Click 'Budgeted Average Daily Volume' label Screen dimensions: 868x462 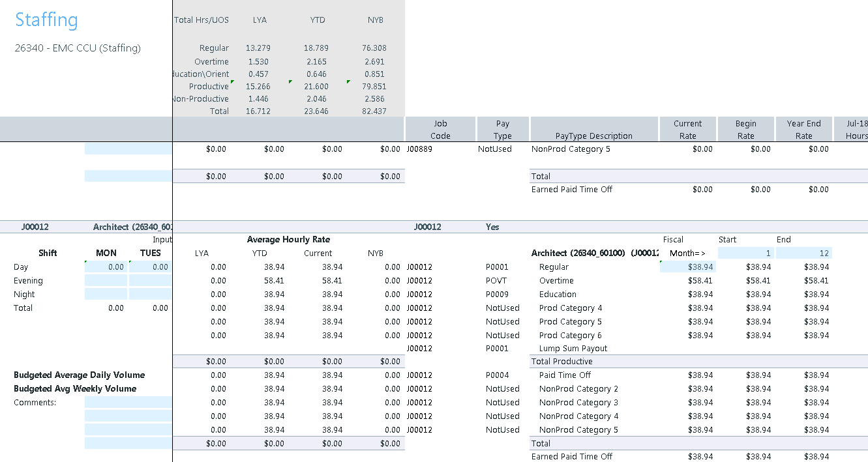click(x=80, y=375)
